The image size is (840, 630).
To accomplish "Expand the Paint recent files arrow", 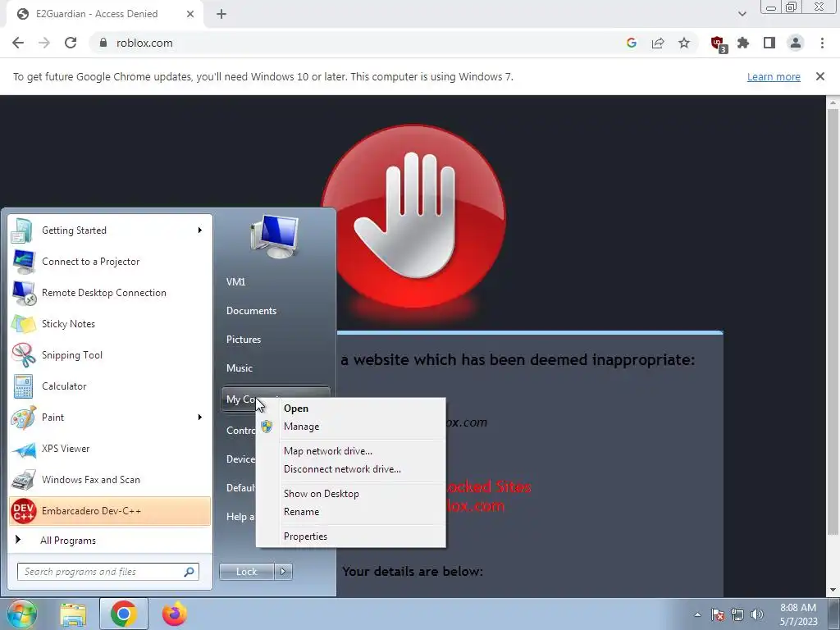I will 200,418.
